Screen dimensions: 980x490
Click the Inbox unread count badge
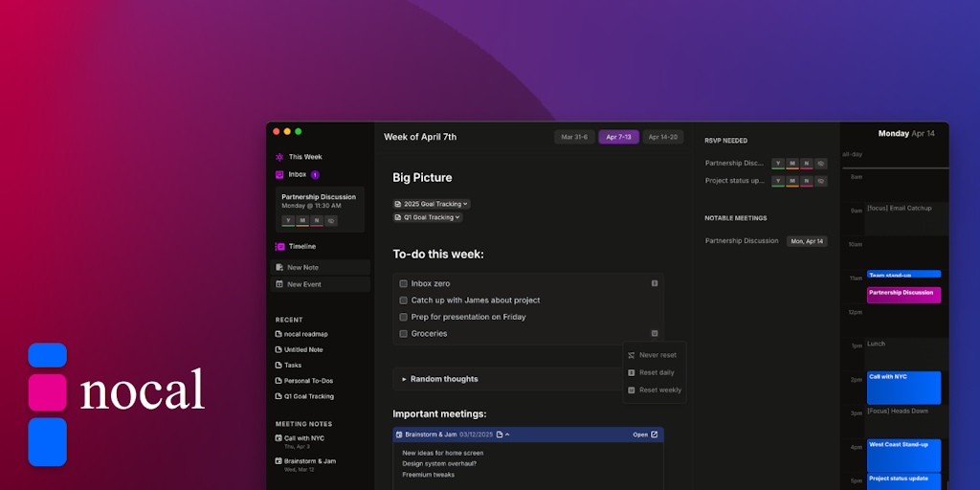coord(315,175)
